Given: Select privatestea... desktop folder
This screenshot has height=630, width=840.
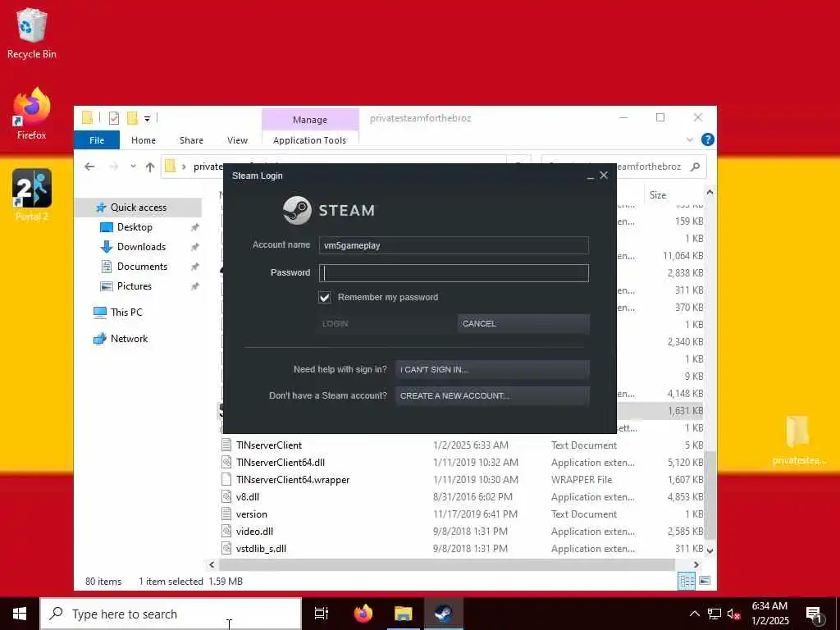Looking at the screenshot, I should point(798,441).
